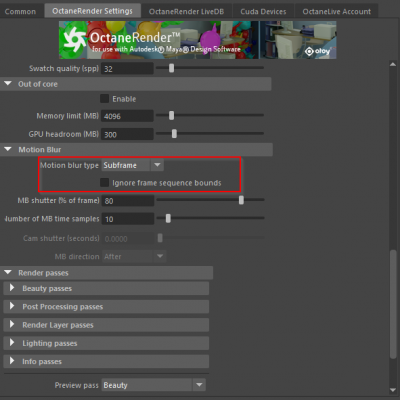Expand the Lighting passes group

point(106,343)
